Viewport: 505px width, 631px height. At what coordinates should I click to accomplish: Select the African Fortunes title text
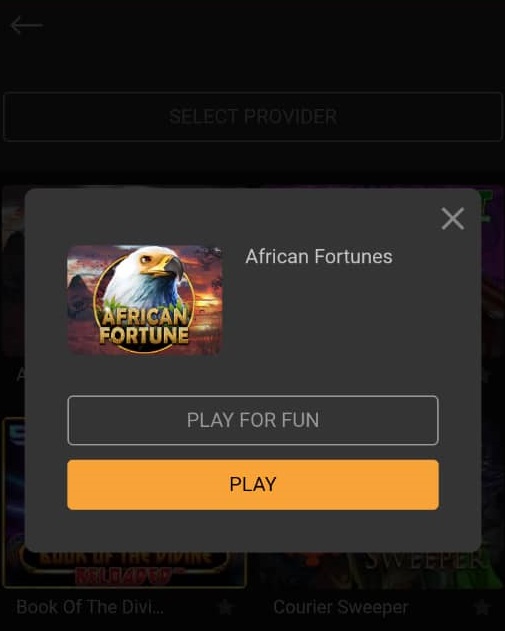click(x=319, y=257)
